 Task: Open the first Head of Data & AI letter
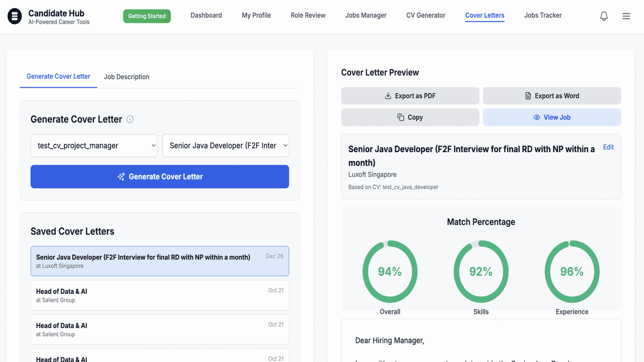tap(160, 295)
